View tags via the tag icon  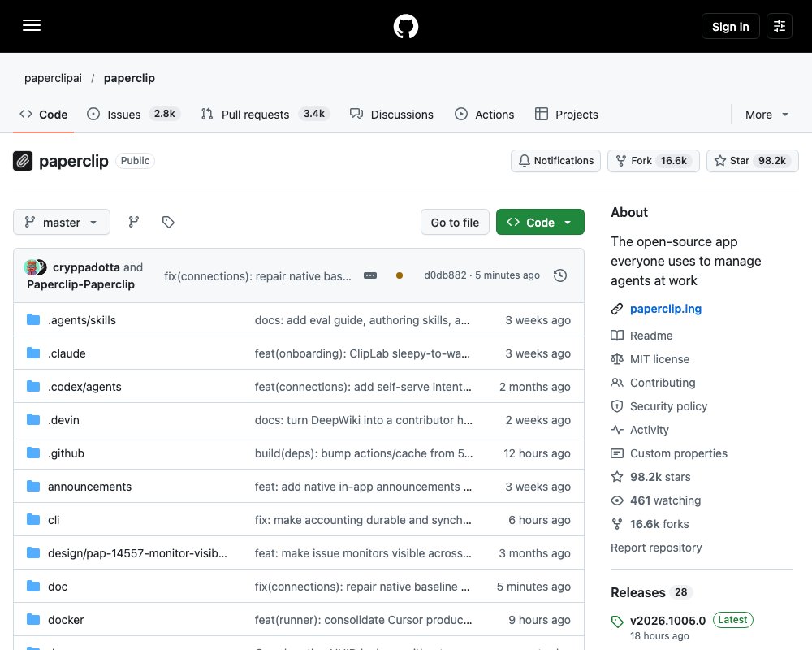tap(168, 222)
